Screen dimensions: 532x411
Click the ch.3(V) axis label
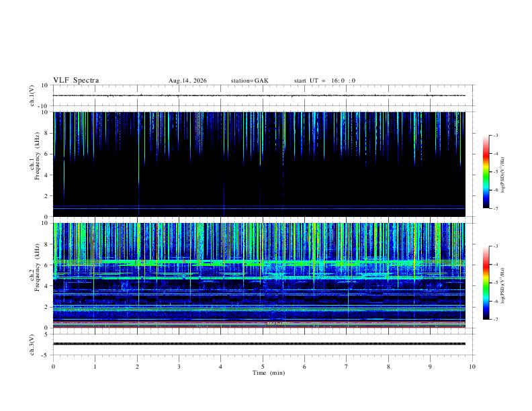point(32,345)
